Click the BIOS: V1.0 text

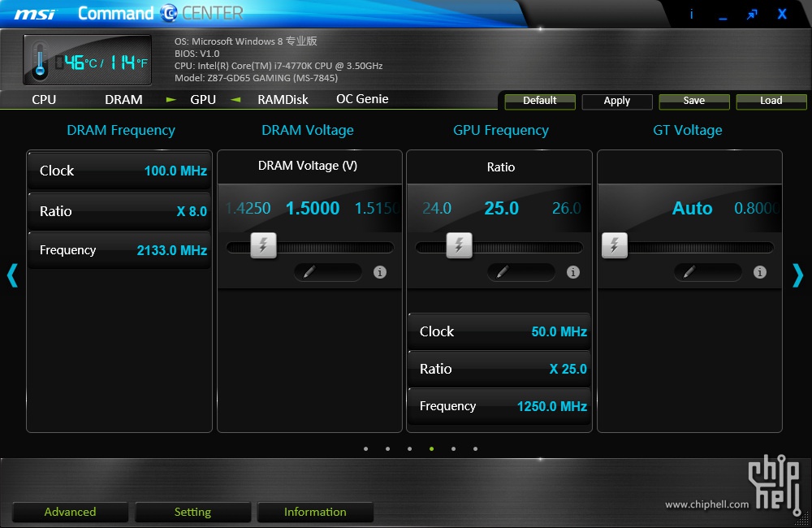[197, 54]
